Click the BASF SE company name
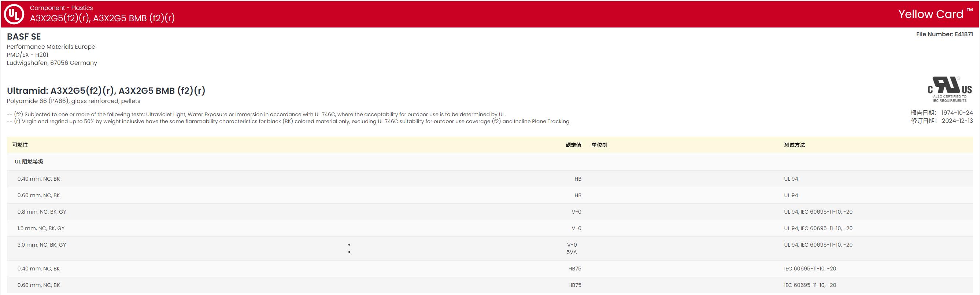The image size is (980, 295). tap(23, 37)
